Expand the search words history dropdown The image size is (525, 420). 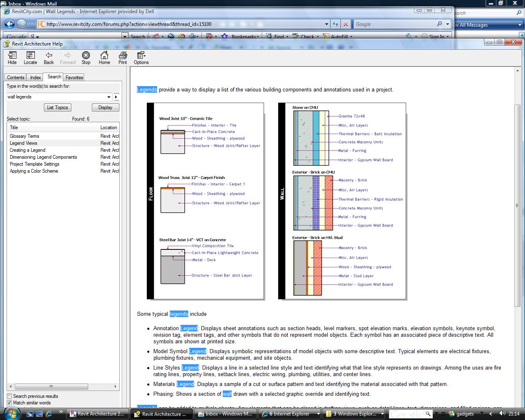point(109,97)
